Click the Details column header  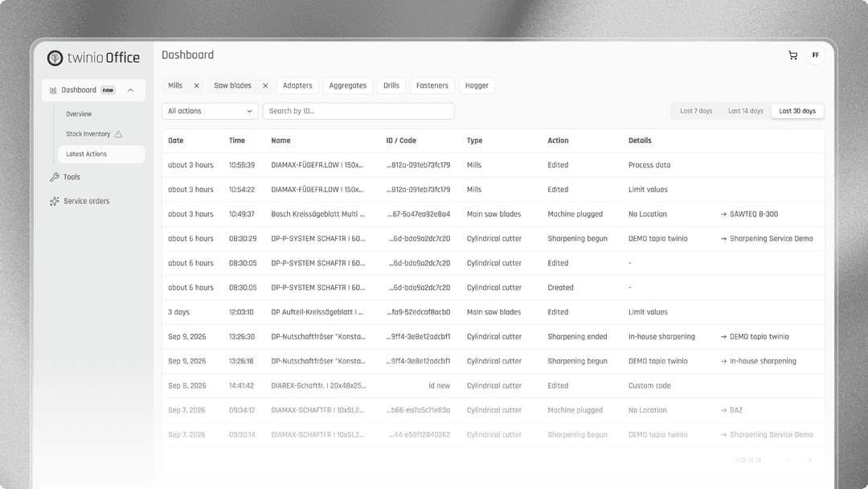tap(640, 141)
